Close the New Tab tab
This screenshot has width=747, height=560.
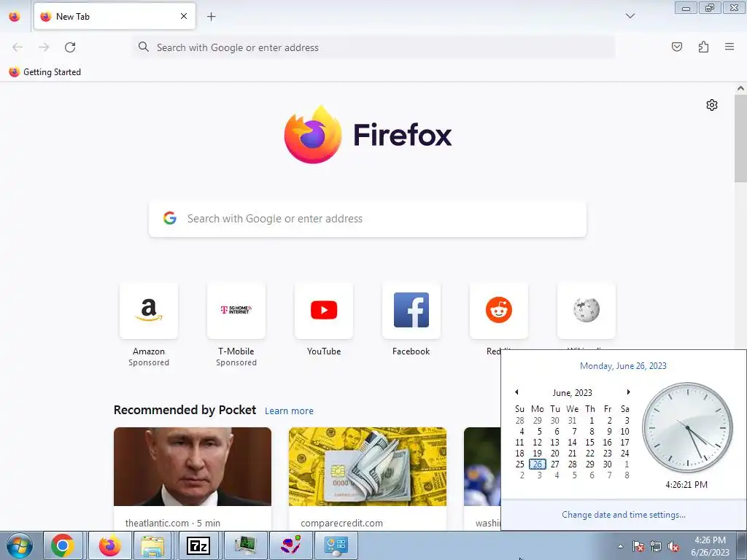[184, 16]
